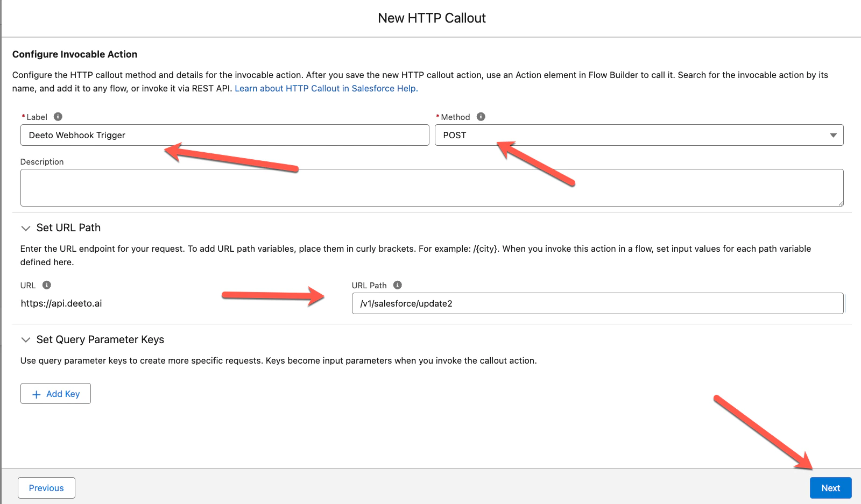
Task: Click the info icon beside Label
Action: [x=58, y=117]
